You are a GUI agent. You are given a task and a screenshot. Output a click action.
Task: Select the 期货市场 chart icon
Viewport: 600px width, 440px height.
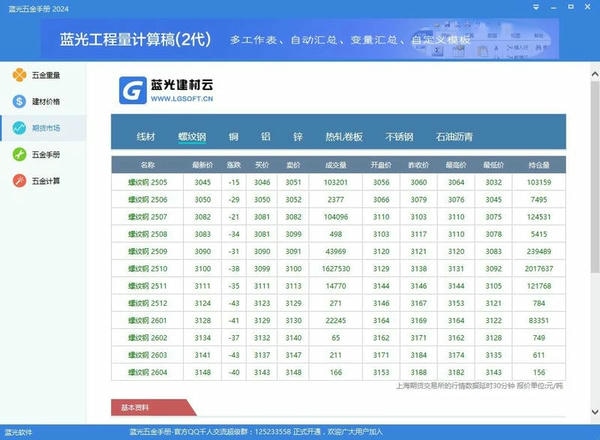click(20, 128)
